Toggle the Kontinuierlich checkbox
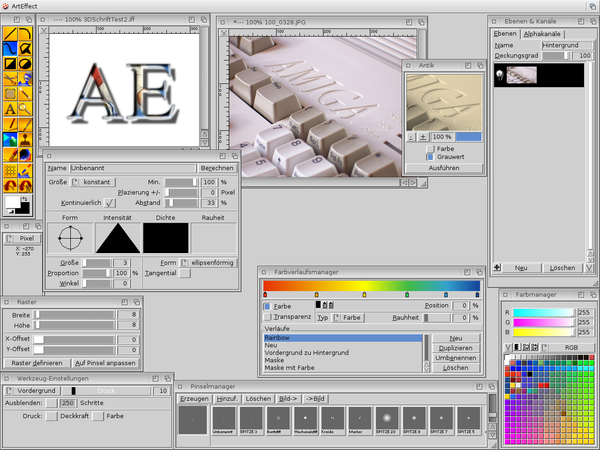 click(x=111, y=203)
